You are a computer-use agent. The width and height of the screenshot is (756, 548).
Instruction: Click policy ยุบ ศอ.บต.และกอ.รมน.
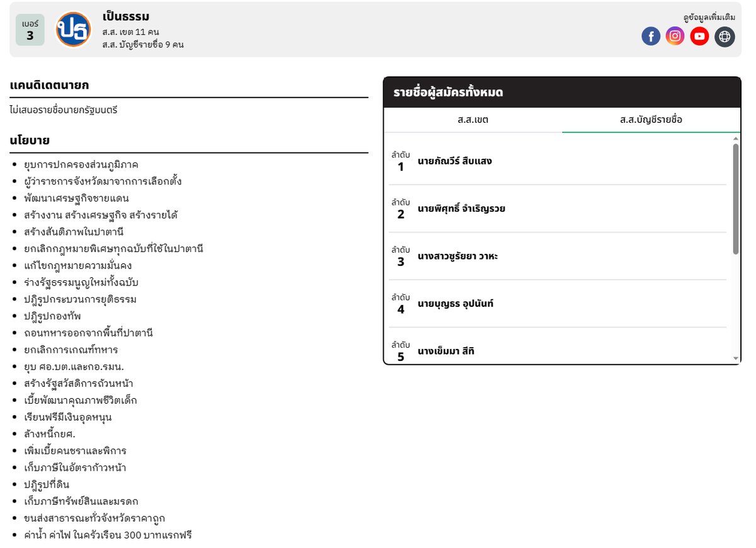[74, 367]
